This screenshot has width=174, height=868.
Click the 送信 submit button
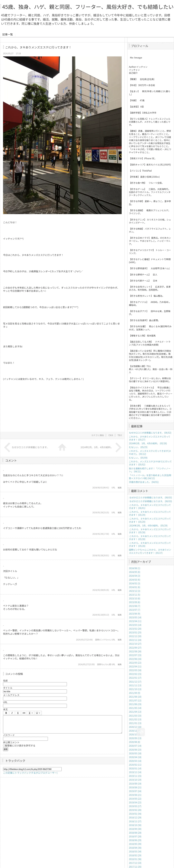(5, 749)
